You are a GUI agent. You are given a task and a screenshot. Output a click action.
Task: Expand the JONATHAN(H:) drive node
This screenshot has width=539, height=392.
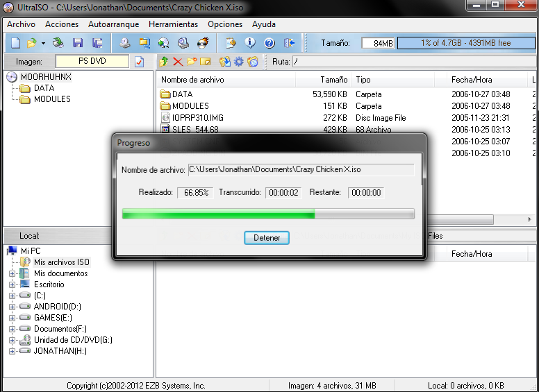click(12, 351)
